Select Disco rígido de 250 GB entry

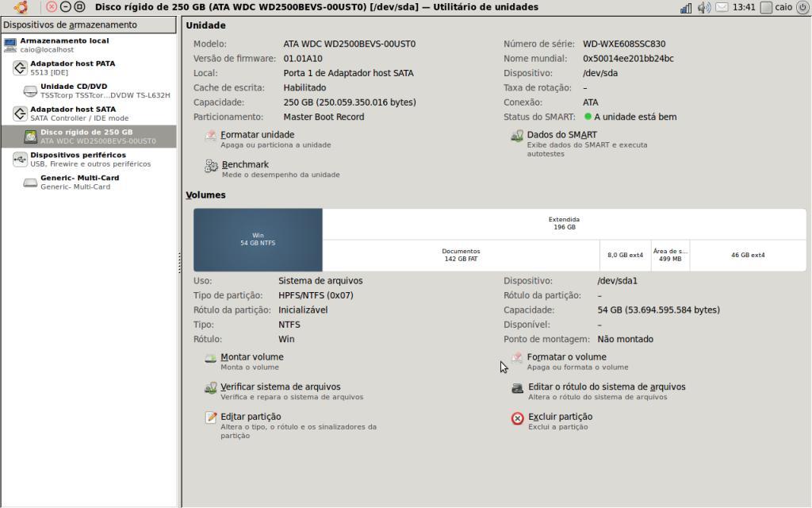89,137
